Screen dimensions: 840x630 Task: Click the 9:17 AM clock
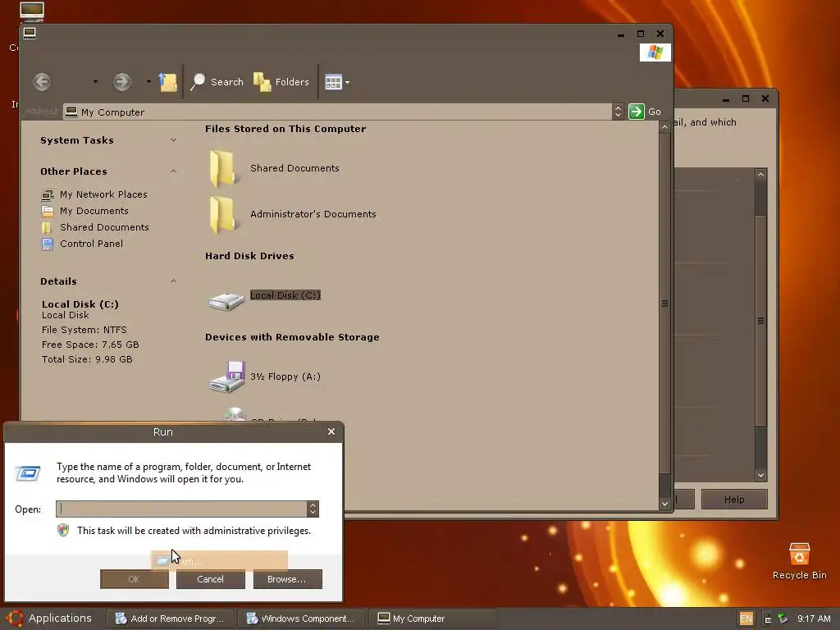pyautogui.click(x=814, y=619)
